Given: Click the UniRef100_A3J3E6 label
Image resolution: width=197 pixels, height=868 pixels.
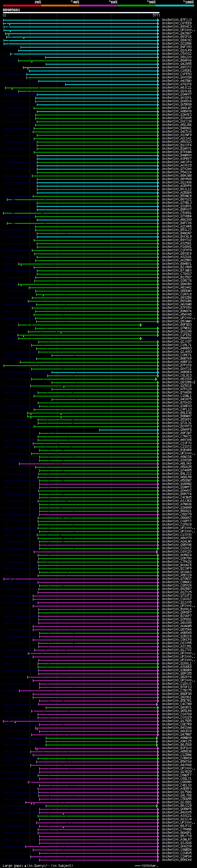Looking at the screenshot, I should coord(177,501).
